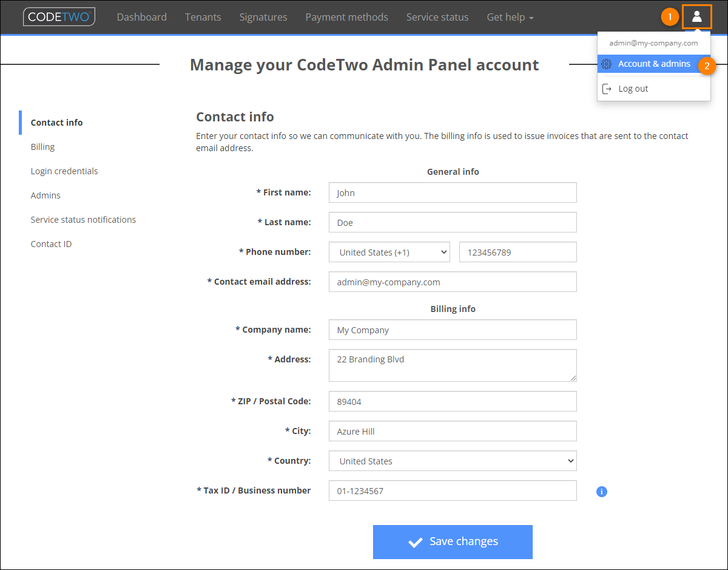The image size is (728, 570).
Task: Click orange badge 2 beside Account & admins
Action: click(x=707, y=66)
